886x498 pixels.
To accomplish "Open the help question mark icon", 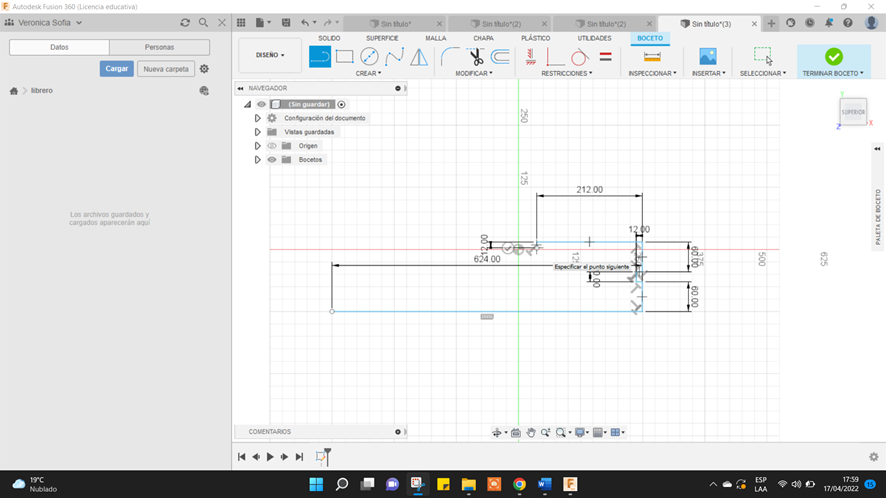I will 848,23.
